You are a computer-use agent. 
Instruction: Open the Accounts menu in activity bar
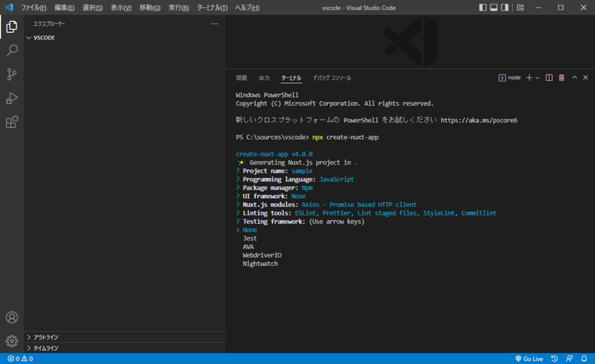click(x=12, y=317)
